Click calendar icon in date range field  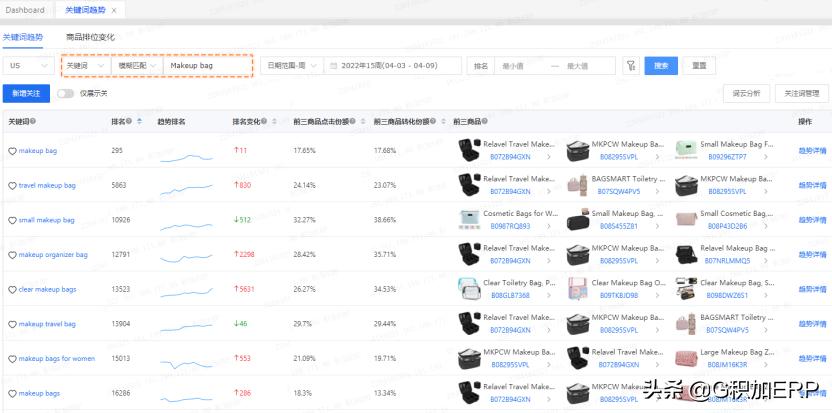coord(333,66)
